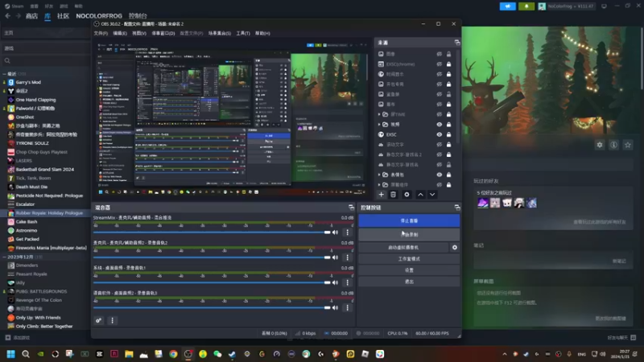644x362 pixels.
Task: Expand the visible source group second from the bottom of the Sources list
Action: pyautogui.click(x=379, y=175)
